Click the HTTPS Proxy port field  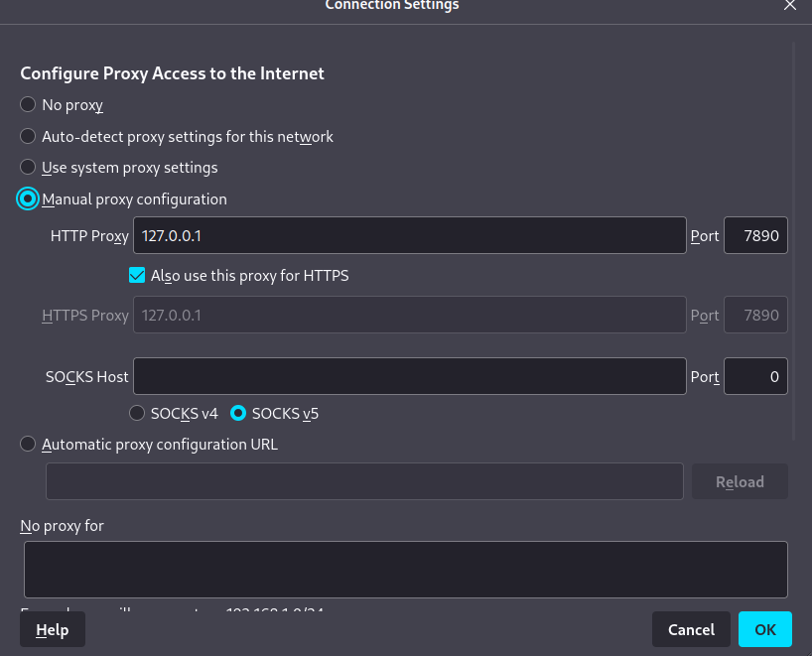[x=755, y=316]
